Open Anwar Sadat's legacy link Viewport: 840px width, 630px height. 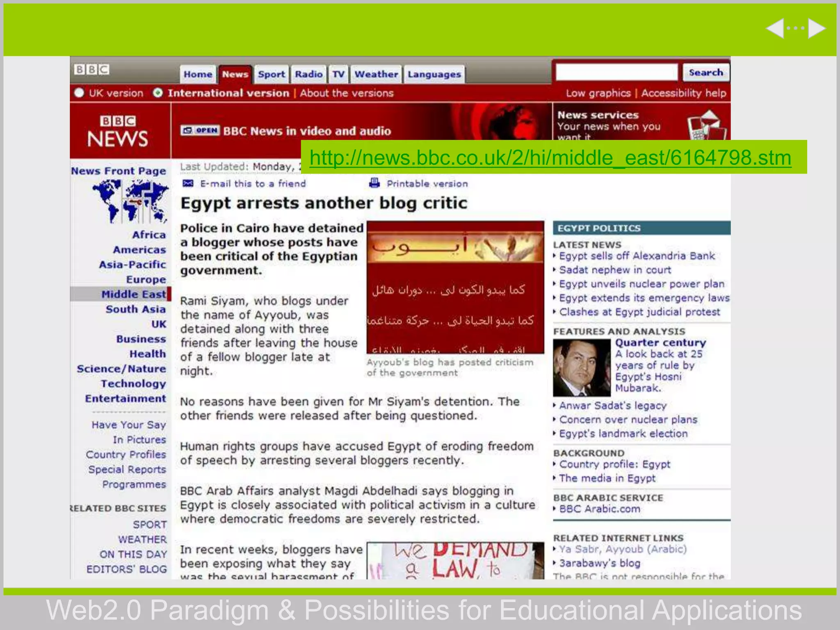[613, 406]
